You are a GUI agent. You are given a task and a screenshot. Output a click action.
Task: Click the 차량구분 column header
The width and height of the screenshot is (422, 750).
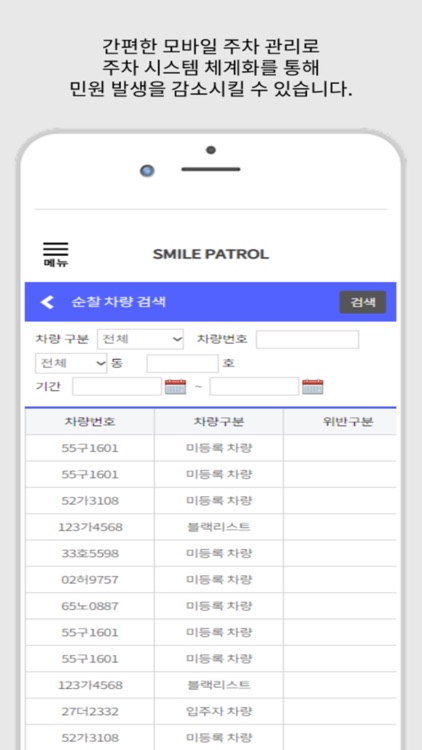tap(219, 422)
